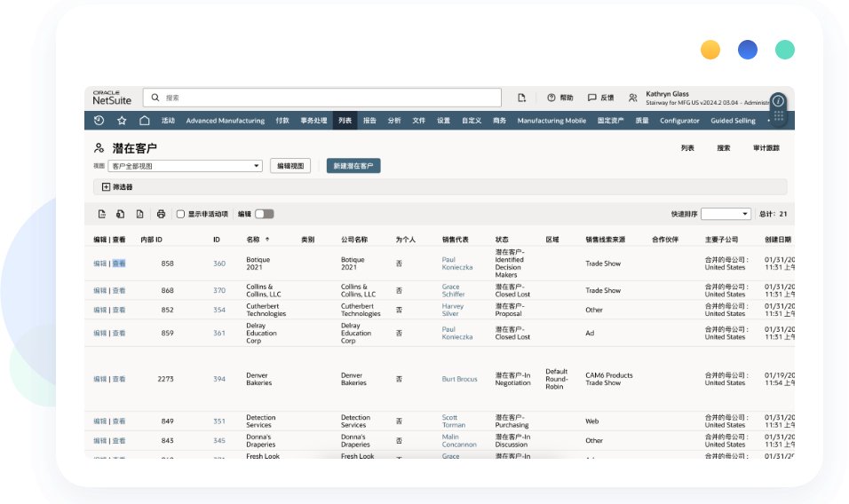Go to the home icon

pos(145,121)
